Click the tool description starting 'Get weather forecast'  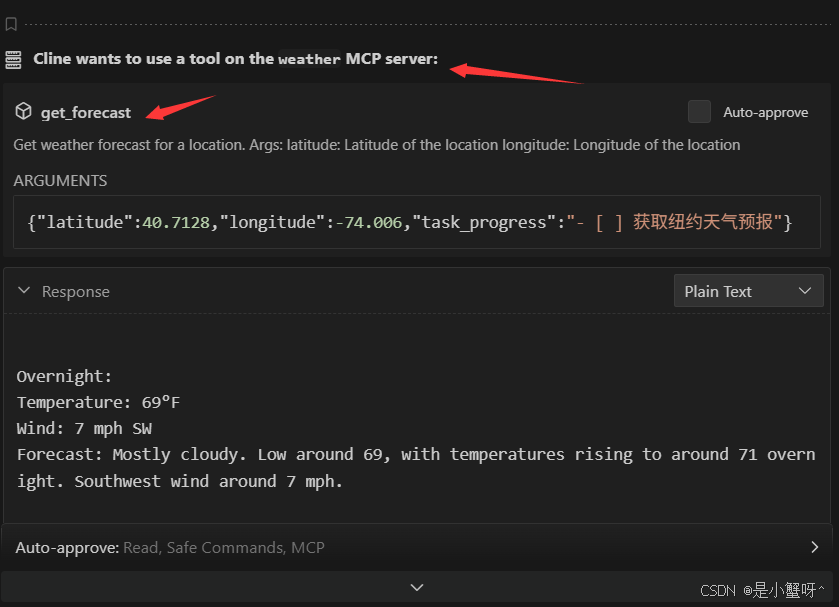click(377, 145)
